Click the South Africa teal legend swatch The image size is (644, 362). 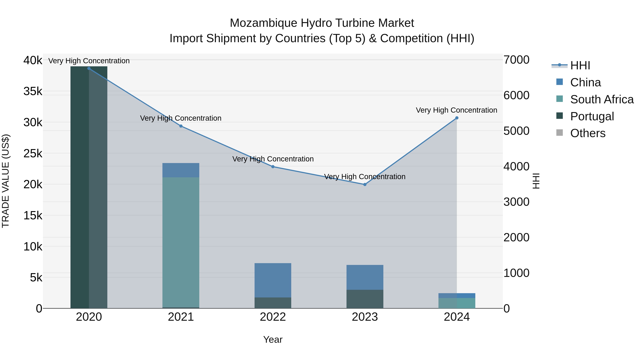pyautogui.click(x=560, y=99)
